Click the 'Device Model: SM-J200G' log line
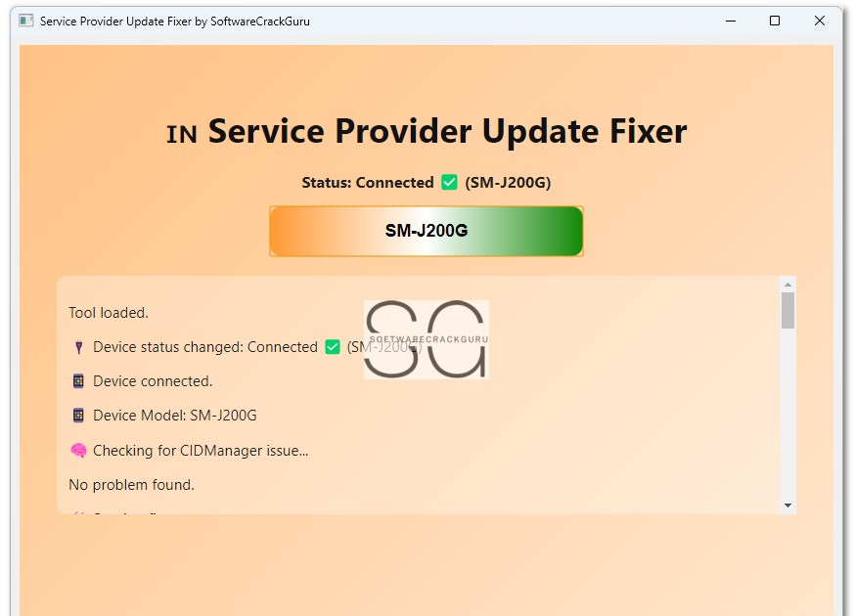 175,416
